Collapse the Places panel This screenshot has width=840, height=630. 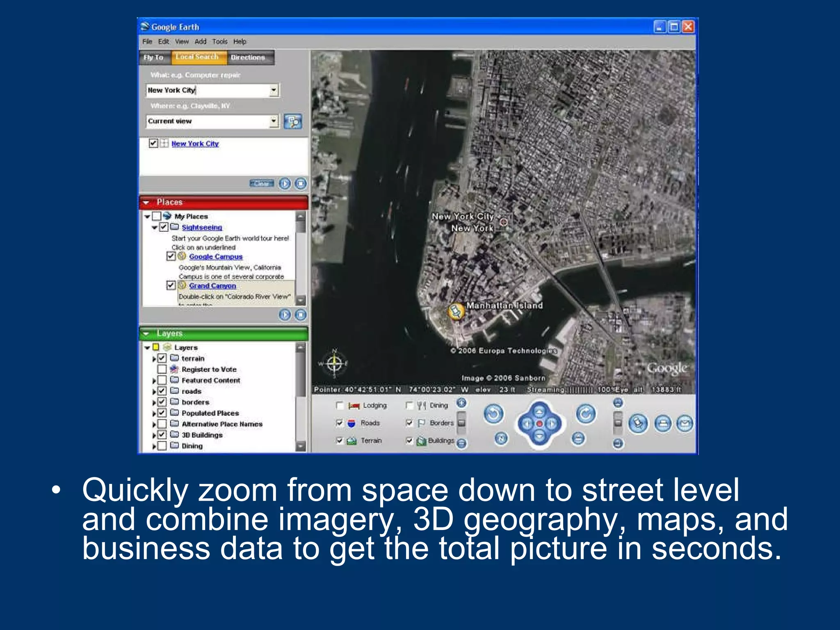point(146,203)
